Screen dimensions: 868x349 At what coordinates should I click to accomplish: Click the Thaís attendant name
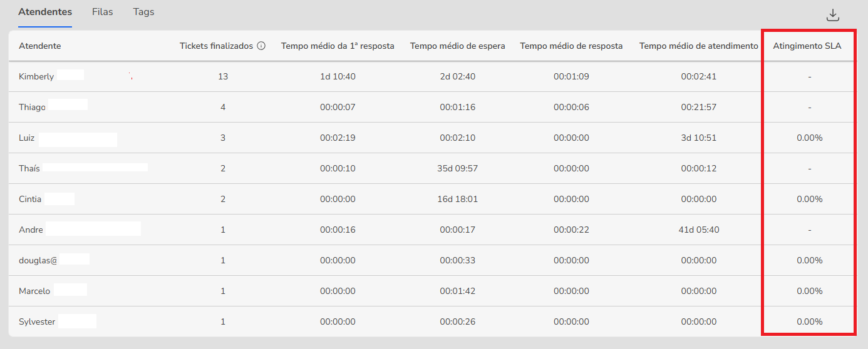pyautogui.click(x=29, y=168)
